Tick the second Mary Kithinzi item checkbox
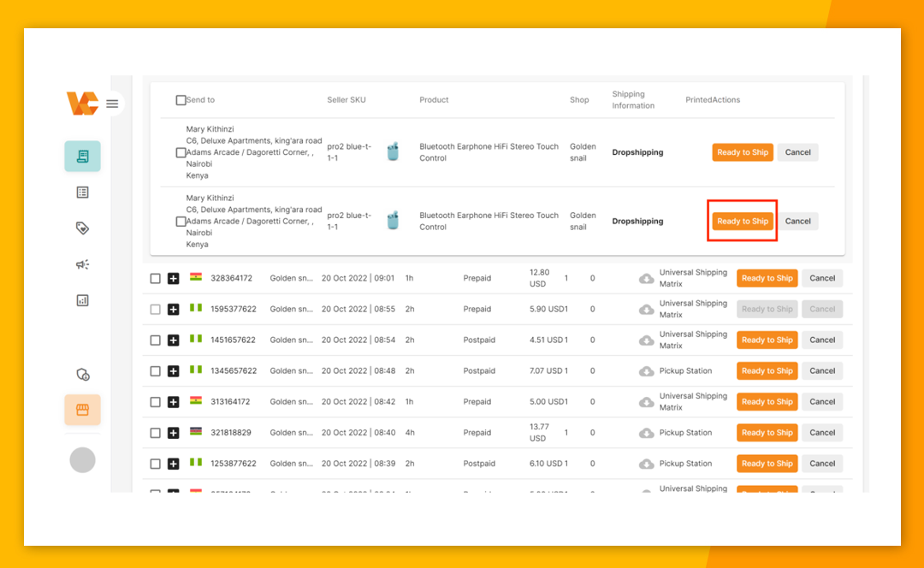924x568 pixels. click(x=181, y=222)
